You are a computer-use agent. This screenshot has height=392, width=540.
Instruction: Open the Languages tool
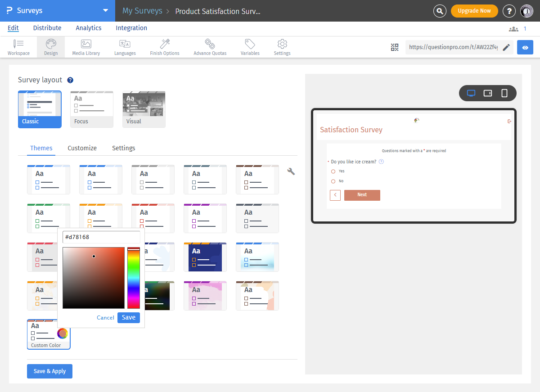click(x=125, y=47)
